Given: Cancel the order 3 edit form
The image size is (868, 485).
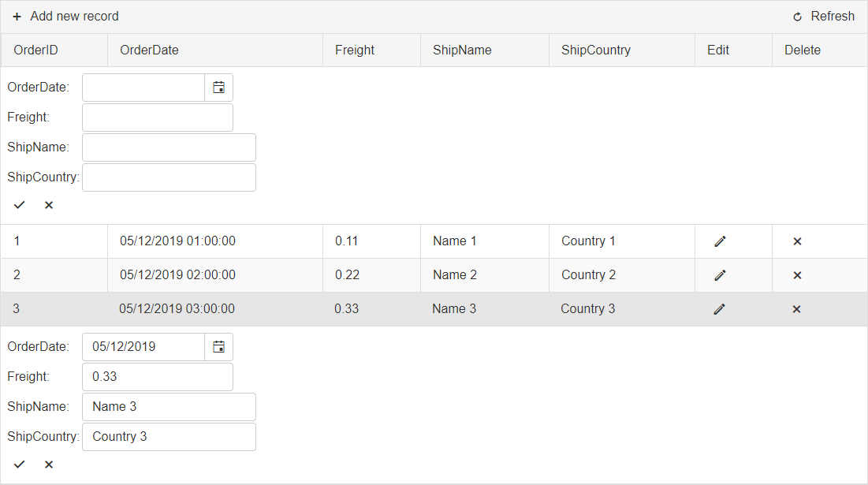Looking at the screenshot, I should click(49, 464).
